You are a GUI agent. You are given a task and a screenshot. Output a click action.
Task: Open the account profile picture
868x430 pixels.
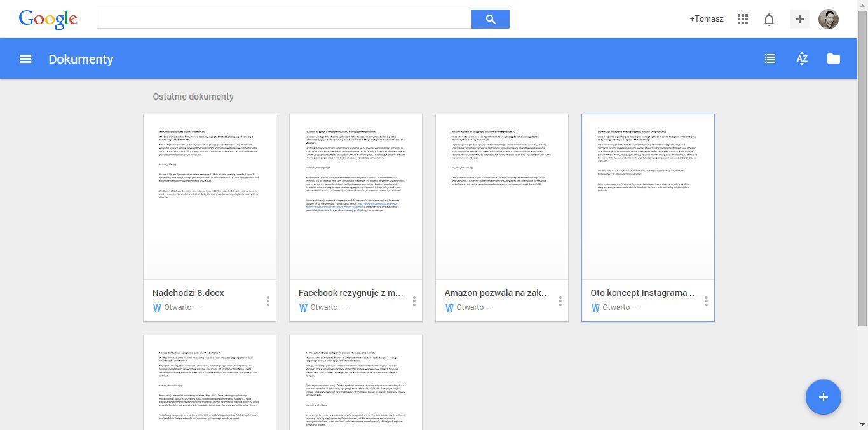click(x=829, y=19)
